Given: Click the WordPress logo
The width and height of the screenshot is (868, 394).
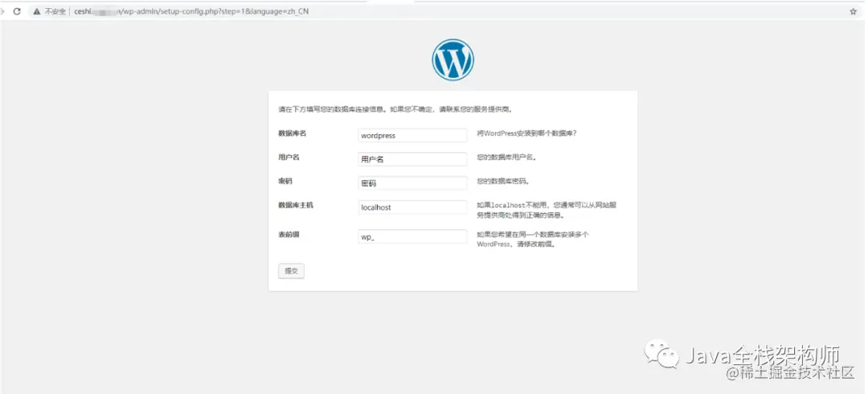Looking at the screenshot, I should [x=452, y=60].
